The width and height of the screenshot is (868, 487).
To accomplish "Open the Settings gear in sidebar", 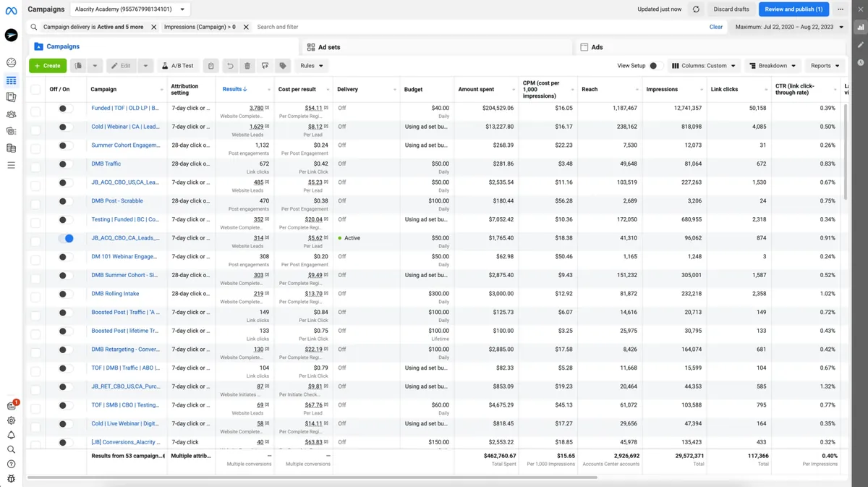I will (11, 420).
